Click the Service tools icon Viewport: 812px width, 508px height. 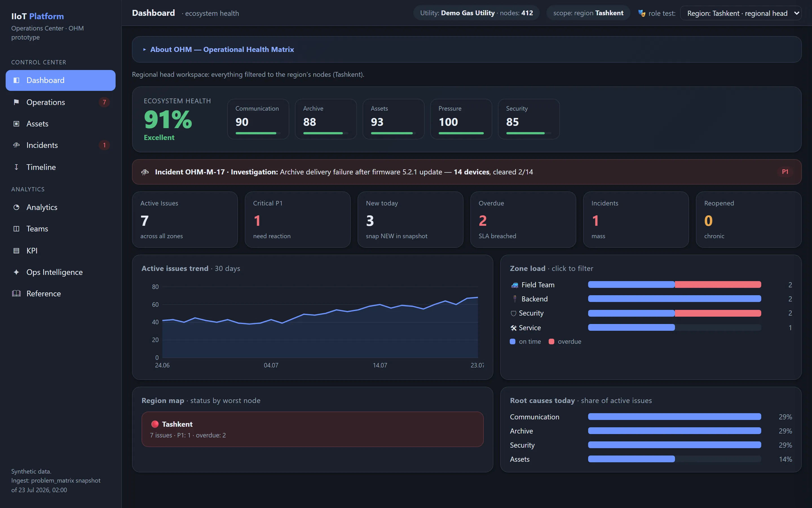[x=513, y=328]
